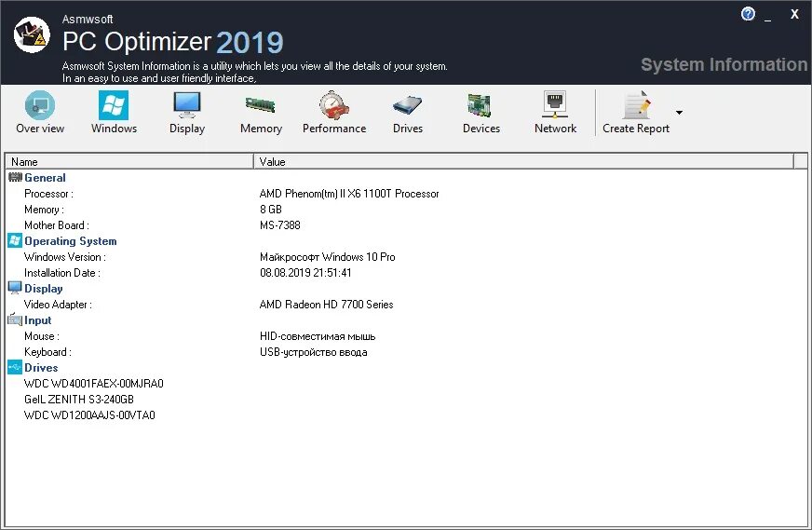The width and height of the screenshot is (812, 530).
Task: Click the Windows 10 Pro value
Action: click(x=327, y=257)
